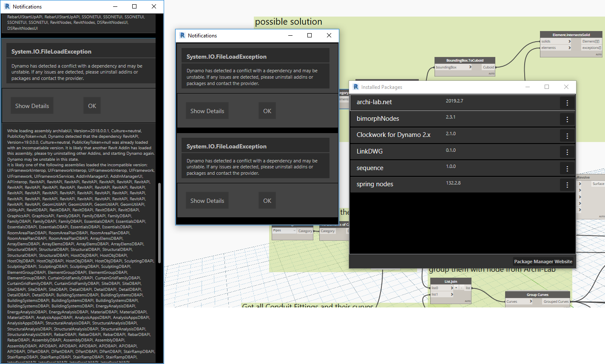This screenshot has width=605, height=364.
Task: Select the sequence package row
Action: [462, 168]
